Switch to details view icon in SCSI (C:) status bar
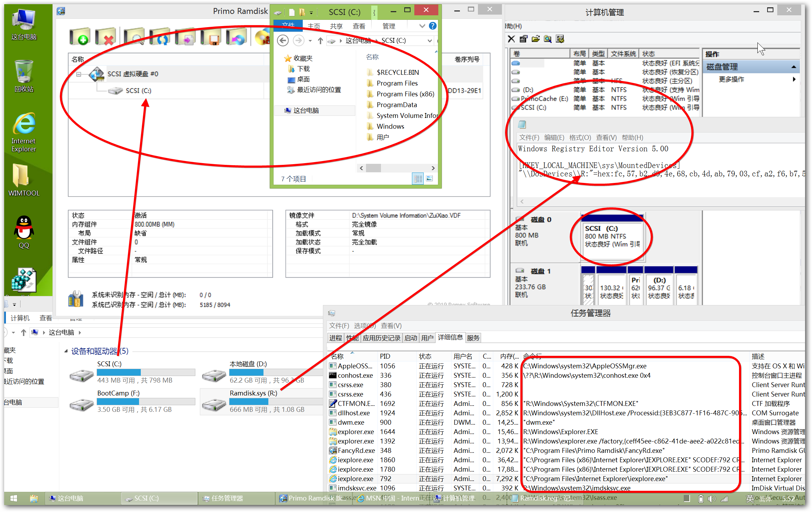This screenshot has width=812, height=512. [418, 179]
